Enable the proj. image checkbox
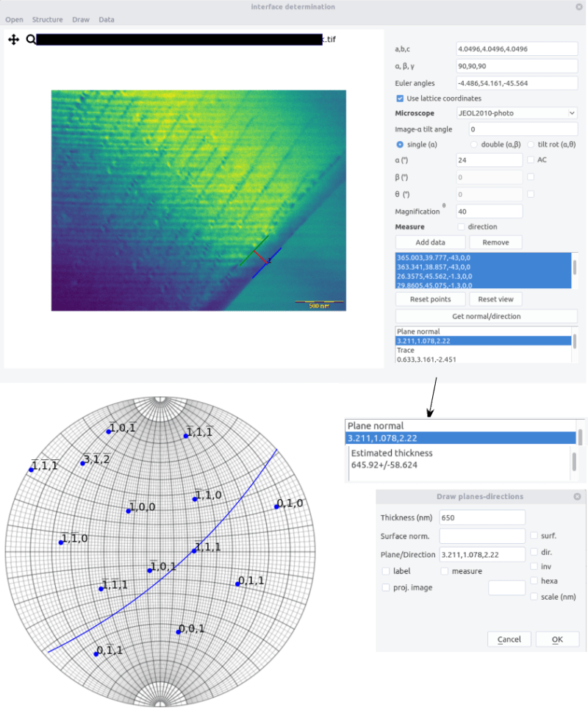The image size is (588, 710). click(x=386, y=587)
